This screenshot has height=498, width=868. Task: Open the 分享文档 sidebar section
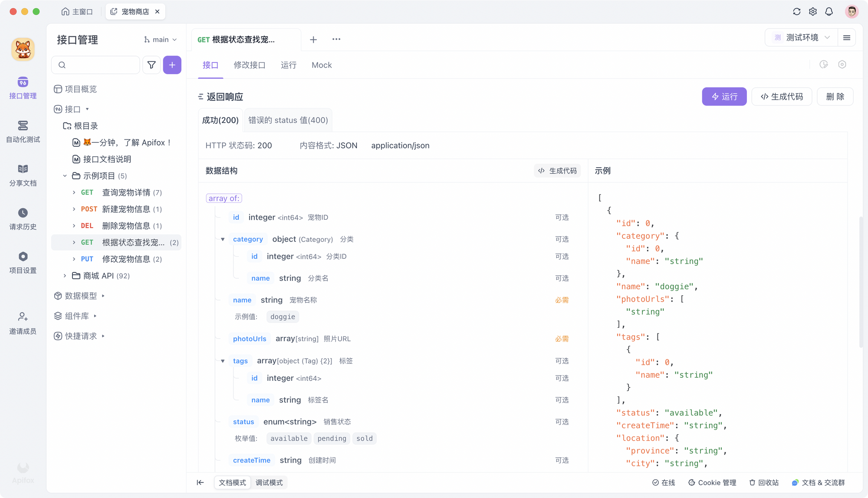[x=23, y=175]
